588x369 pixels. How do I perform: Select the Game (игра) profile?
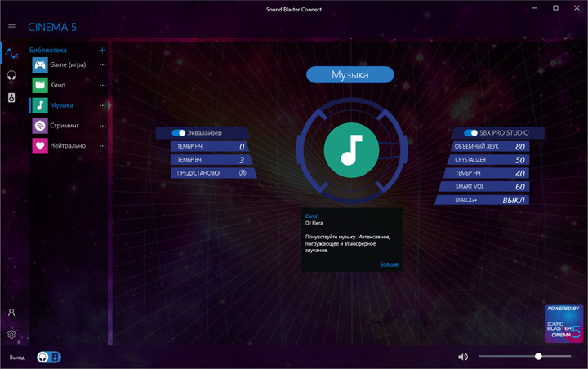tap(68, 64)
